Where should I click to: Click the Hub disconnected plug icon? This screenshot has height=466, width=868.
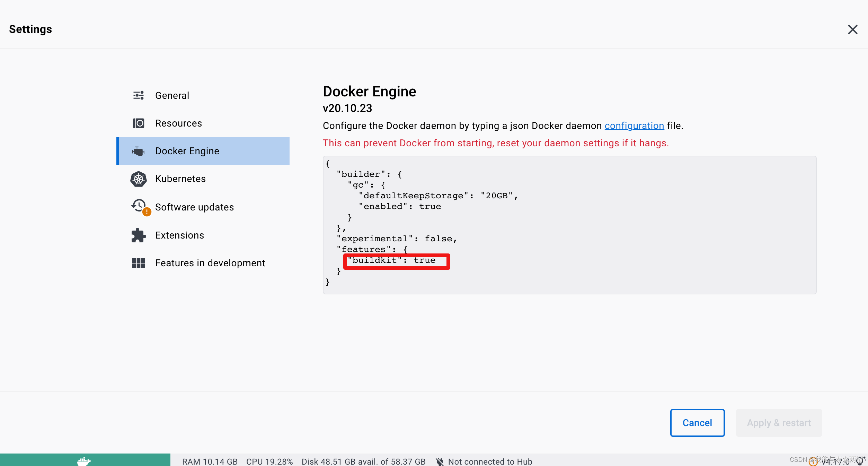click(440, 461)
